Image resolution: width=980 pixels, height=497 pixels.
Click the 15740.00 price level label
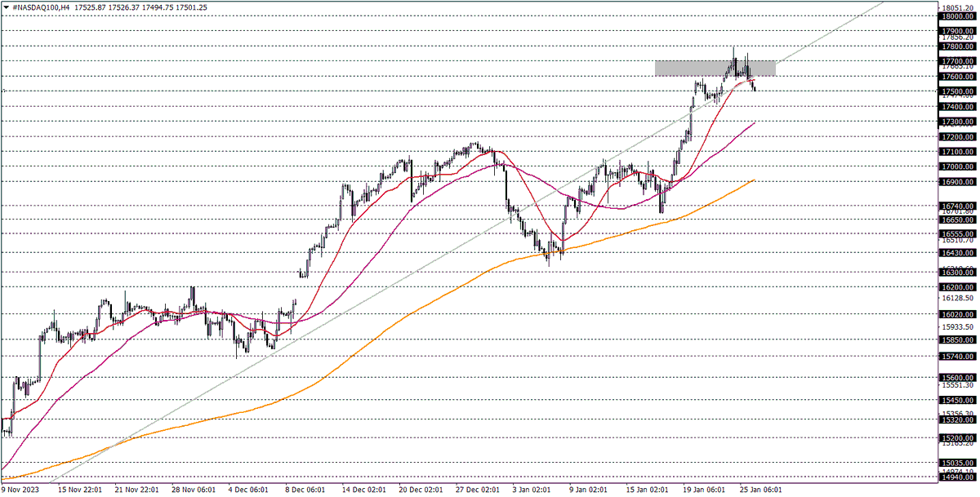pos(957,357)
